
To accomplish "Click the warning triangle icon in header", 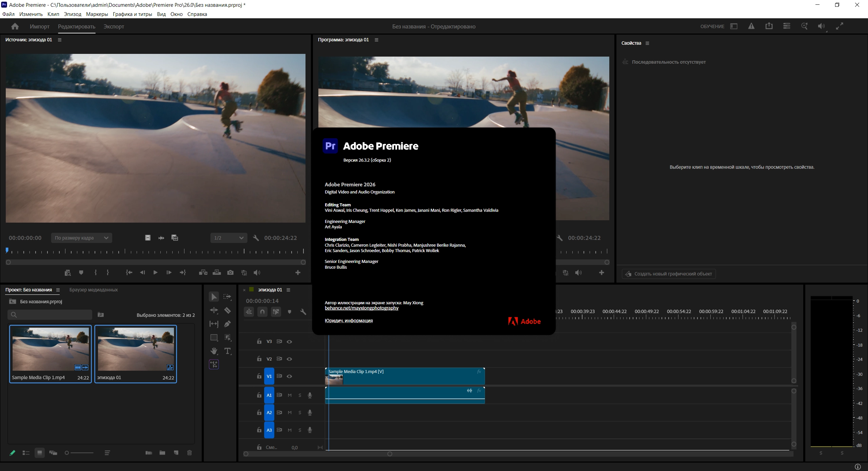I will pyautogui.click(x=751, y=26).
